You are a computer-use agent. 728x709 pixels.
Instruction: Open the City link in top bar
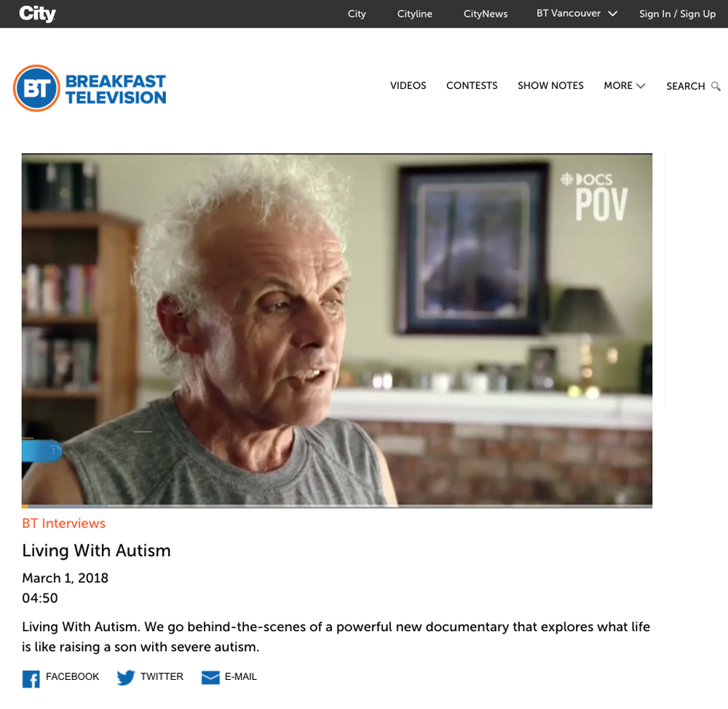click(x=357, y=14)
